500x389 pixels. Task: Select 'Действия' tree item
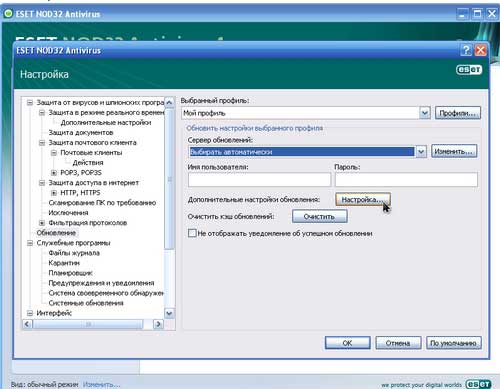tap(88, 163)
